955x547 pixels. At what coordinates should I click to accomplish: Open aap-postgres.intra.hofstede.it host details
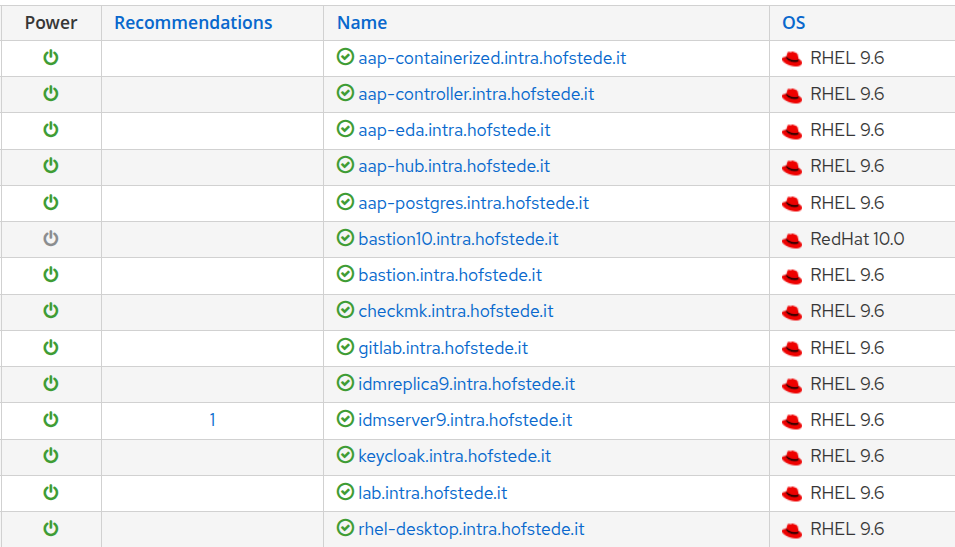tap(473, 203)
